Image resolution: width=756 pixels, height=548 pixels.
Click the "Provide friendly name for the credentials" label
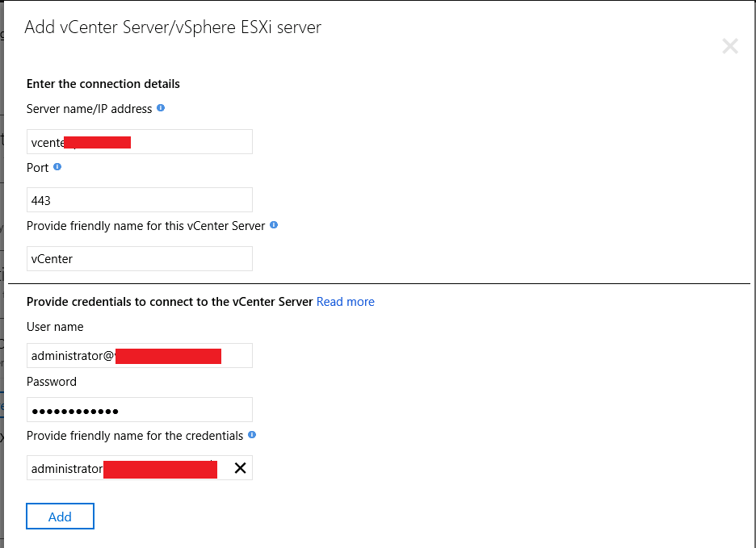[x=135, y=436]
